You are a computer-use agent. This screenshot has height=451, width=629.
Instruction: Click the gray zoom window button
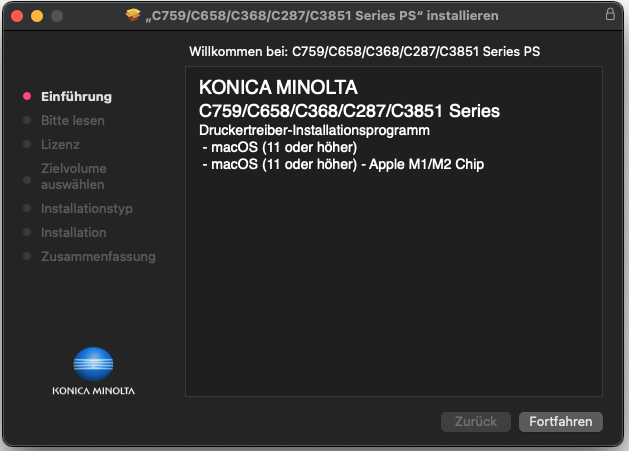pyautogui.click(x=57, y=16)
